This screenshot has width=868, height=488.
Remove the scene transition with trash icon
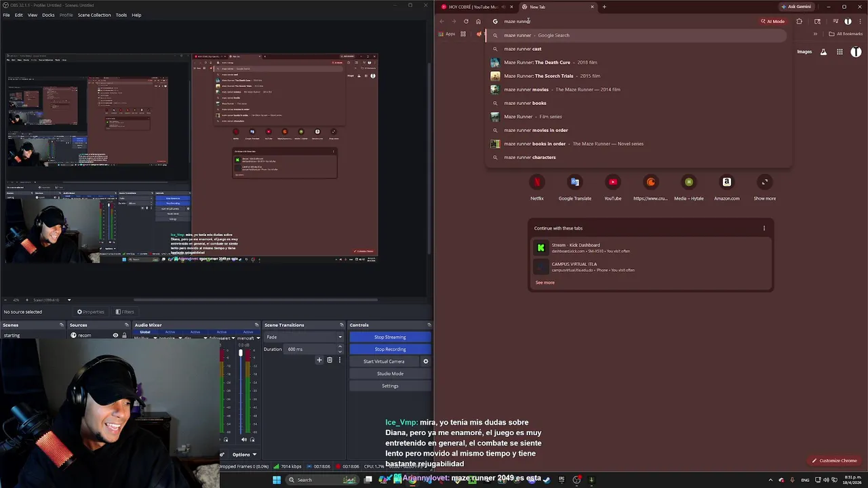point(330,360)
